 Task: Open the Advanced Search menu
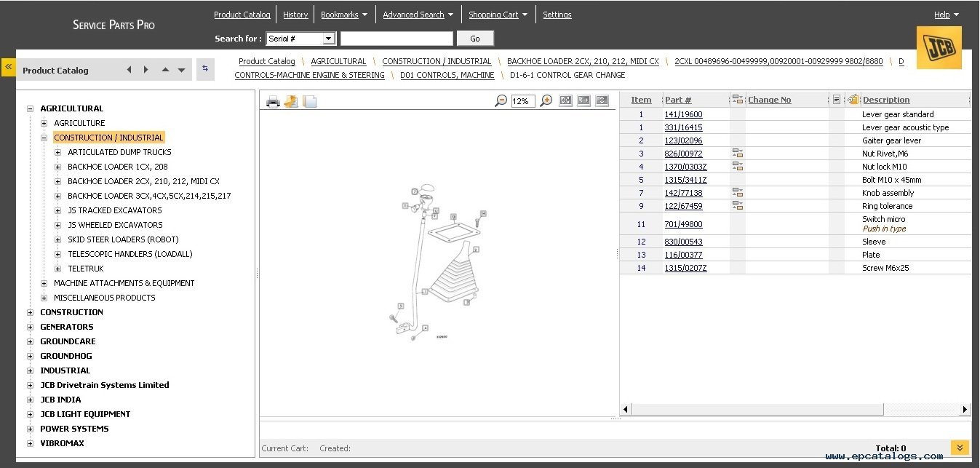[x=418, y=15]
